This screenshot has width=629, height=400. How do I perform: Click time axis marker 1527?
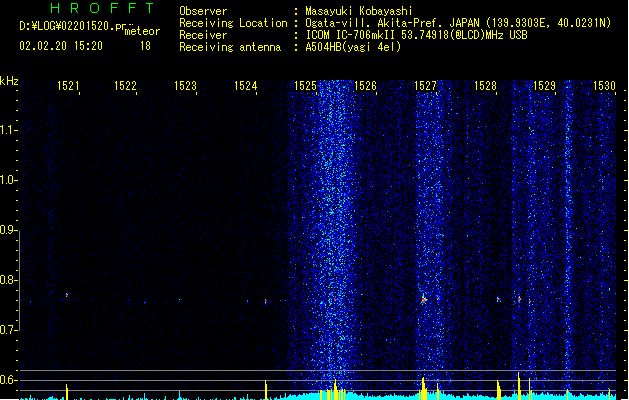(425, 86)
